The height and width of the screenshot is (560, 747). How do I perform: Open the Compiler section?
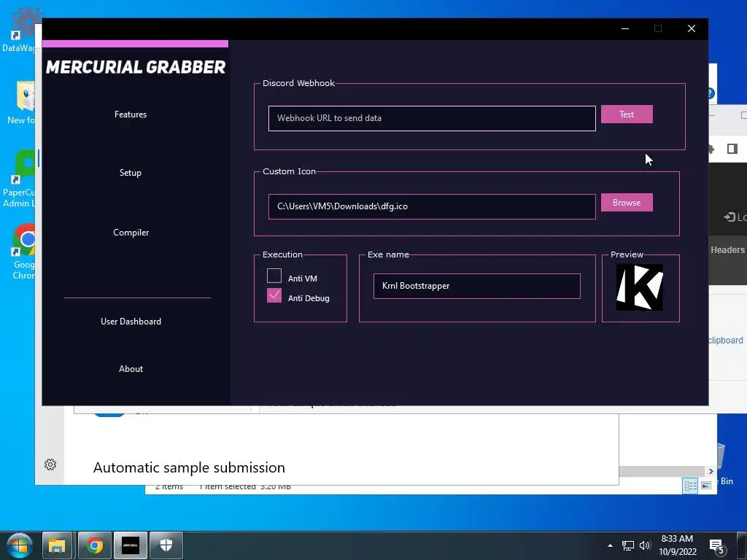pyautogui.click(x=131, y=233)
